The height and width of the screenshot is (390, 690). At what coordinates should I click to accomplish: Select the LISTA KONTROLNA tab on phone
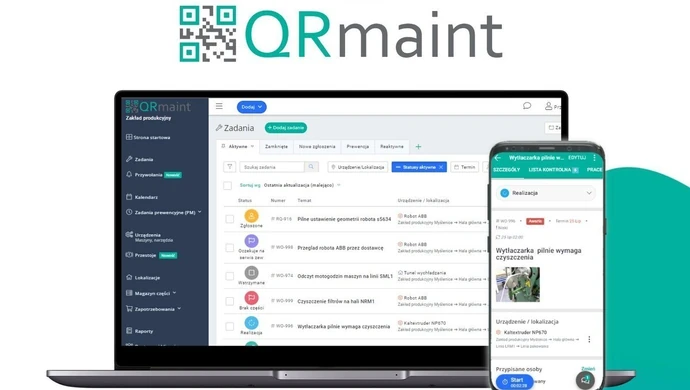click(x=553, y=170)
